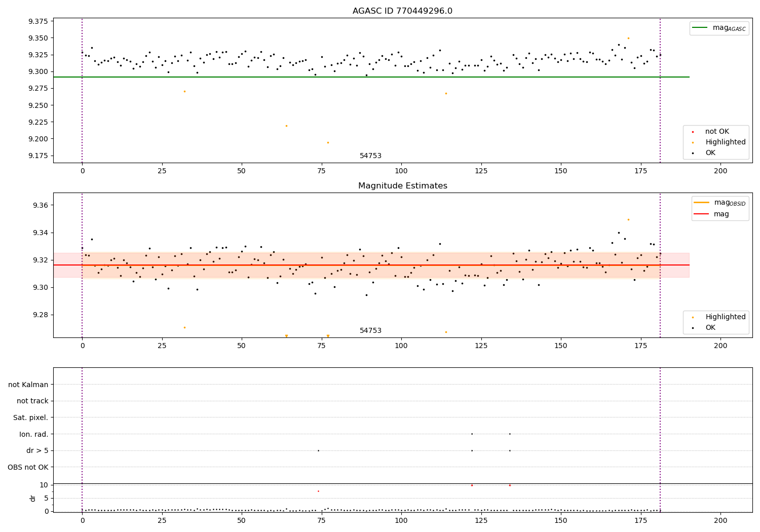760x532 pixels.
Task: Click 'OK' legend label in Magnitude Estimates plot
Action: pos(710,328)
